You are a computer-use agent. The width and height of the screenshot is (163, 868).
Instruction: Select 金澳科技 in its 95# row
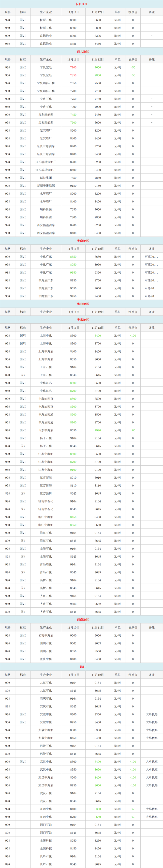coord(46,848)
